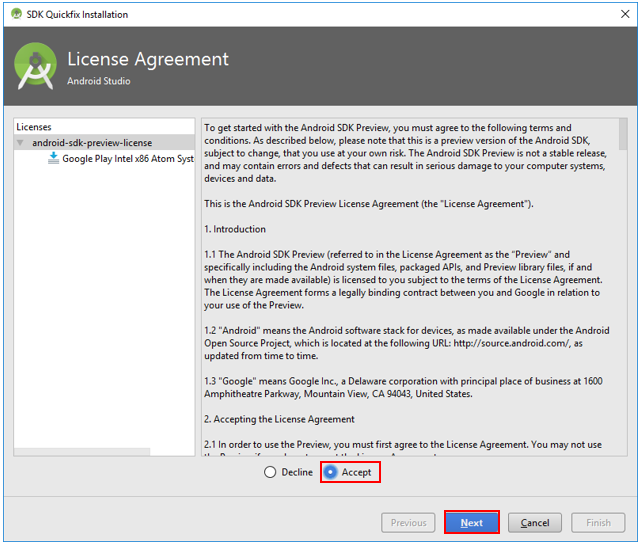Screen dimensions: 640x545
Task: Click the Android Studio logo in header
Action: click(36, 66)
